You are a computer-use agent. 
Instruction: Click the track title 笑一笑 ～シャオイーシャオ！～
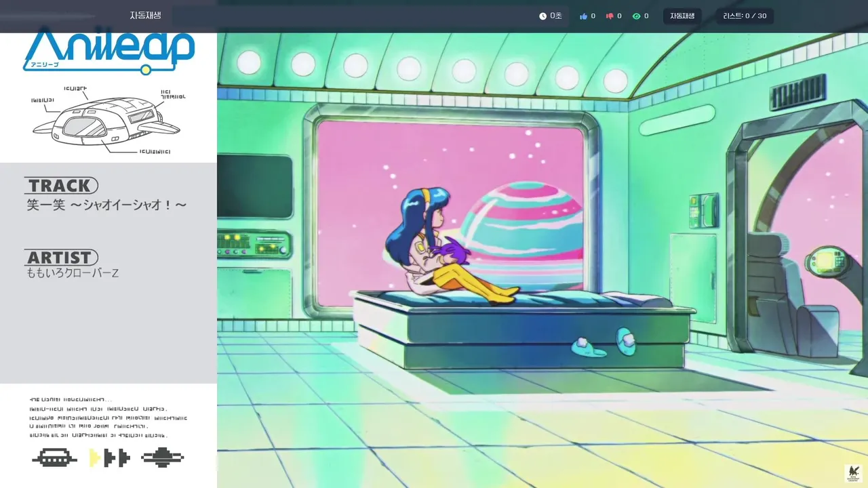[106, 205]
